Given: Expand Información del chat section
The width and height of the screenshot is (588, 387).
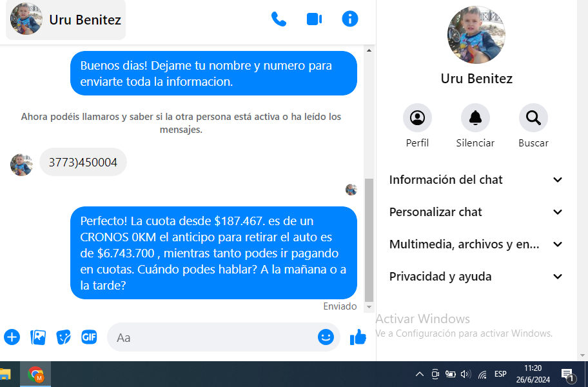Looking at the screenshot, I should (x=476, y=180).
